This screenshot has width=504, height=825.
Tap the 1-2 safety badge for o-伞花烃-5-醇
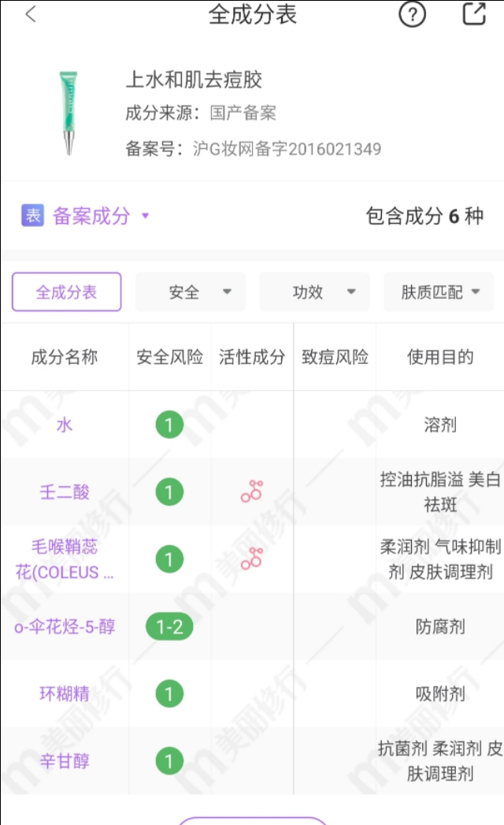coord(169,627)
